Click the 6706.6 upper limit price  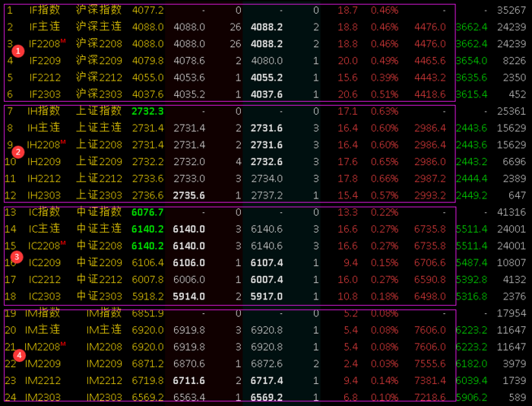pyautogui.click(x=430, y=263)
